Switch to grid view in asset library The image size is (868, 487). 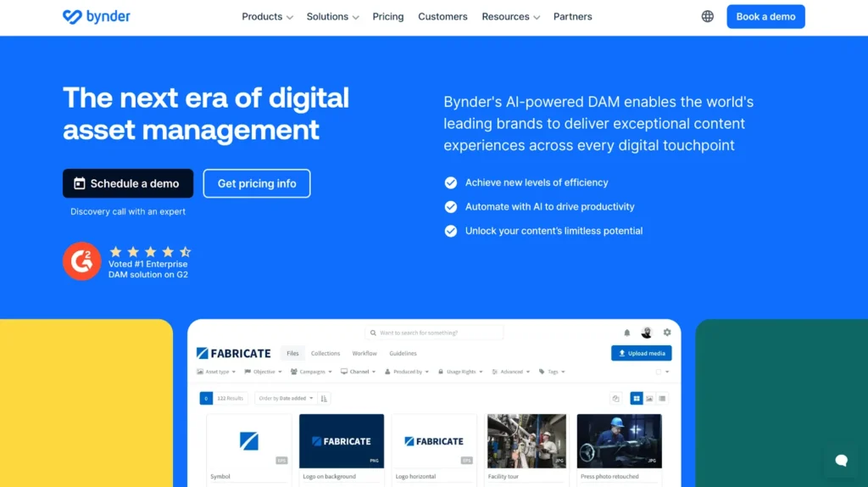tap(636, 398)
